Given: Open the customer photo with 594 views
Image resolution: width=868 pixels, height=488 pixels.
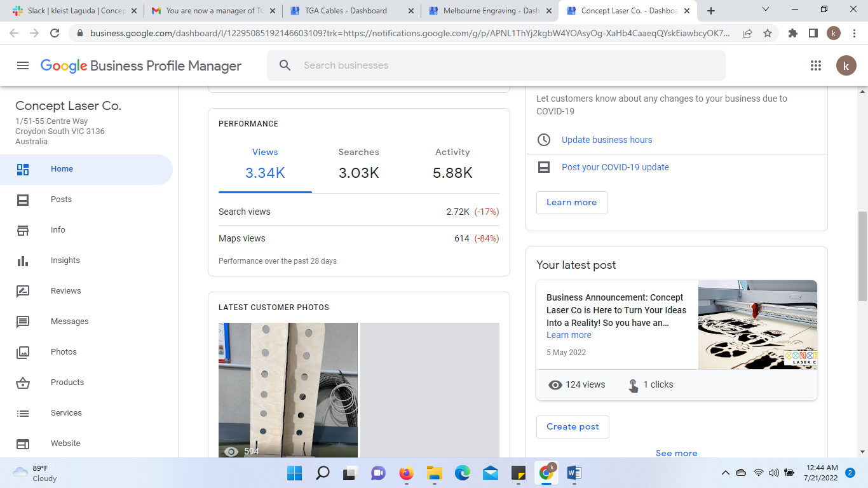Looking at the screenshot, I should click(288, 390).
